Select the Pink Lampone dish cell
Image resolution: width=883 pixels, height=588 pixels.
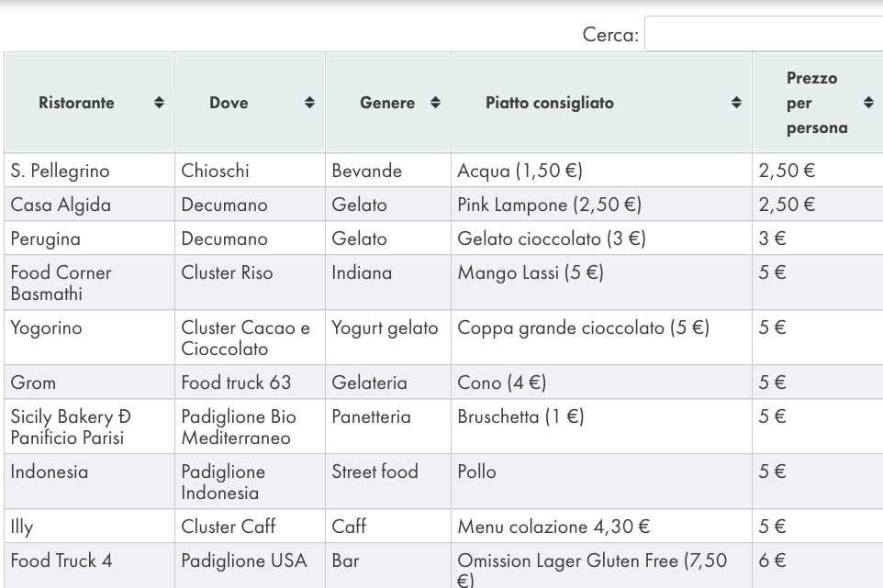tap(549, 205)
